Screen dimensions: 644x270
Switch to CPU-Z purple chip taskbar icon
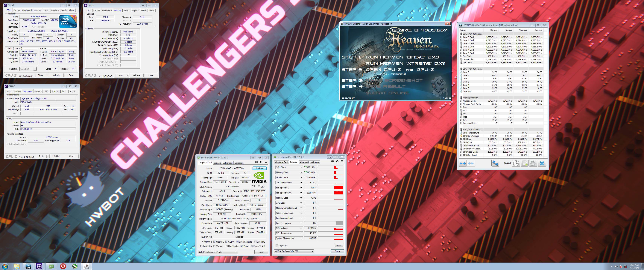point(39,266)
